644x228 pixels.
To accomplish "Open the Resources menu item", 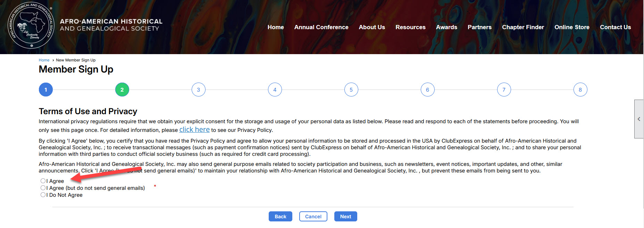I will (410, 27).
